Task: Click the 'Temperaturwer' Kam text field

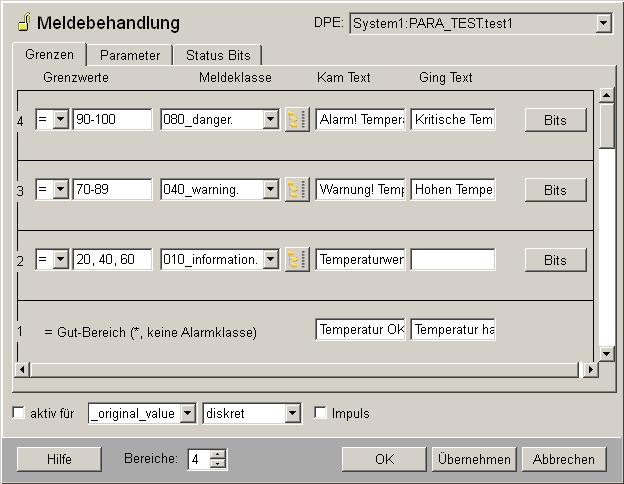Action: pyautogui.click(x=361, y=259)
